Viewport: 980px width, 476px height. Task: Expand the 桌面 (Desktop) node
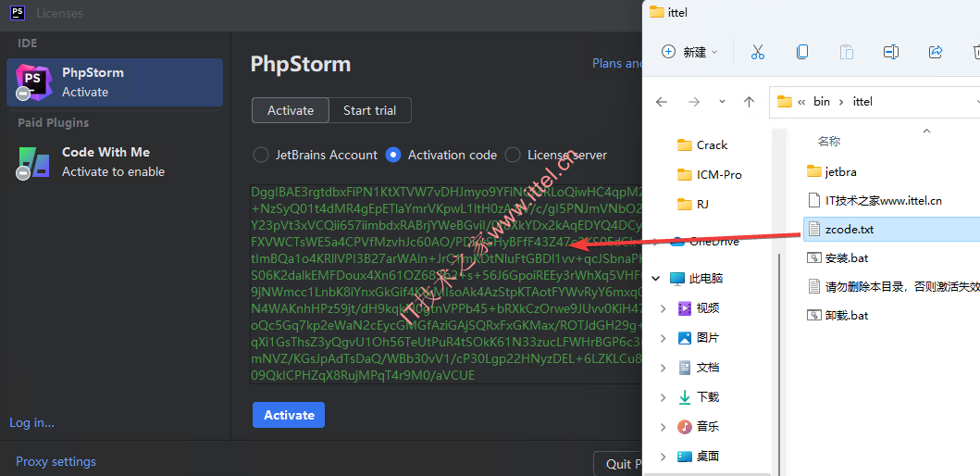click(664, 456)
